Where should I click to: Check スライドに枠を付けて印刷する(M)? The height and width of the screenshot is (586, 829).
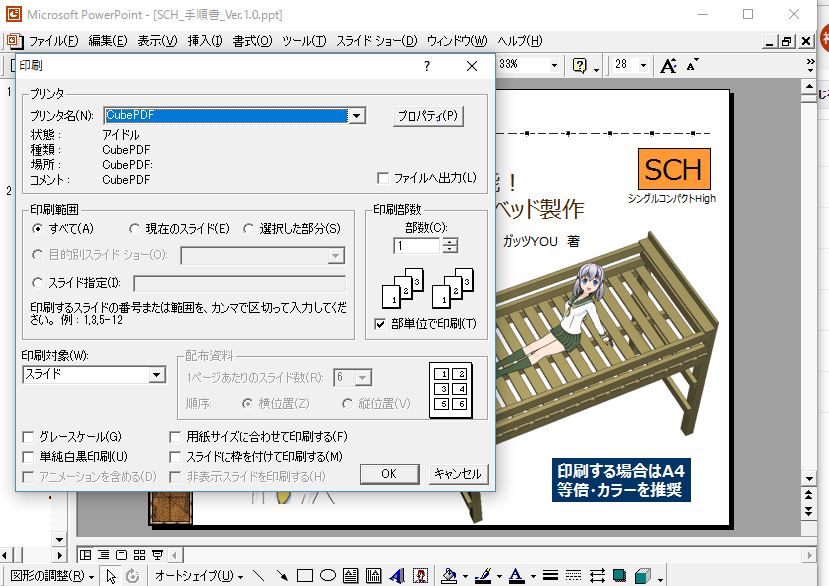174,456
